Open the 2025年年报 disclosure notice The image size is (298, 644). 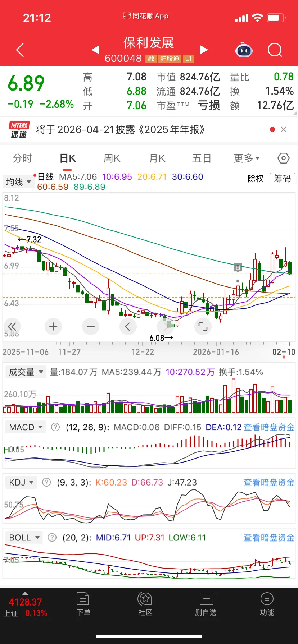click(121, 129)
